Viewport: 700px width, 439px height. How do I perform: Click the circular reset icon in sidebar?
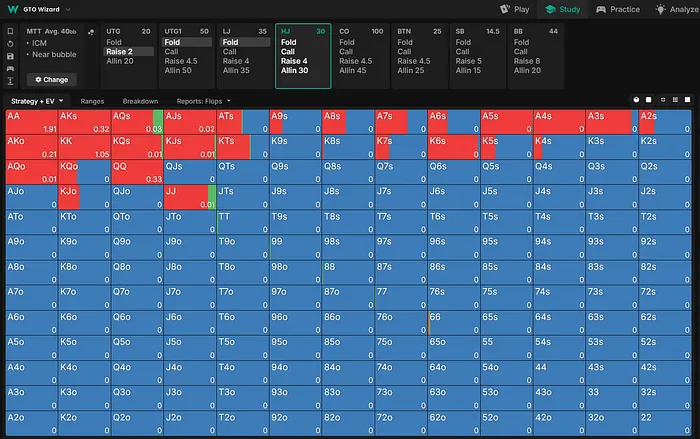pos(9,44)
